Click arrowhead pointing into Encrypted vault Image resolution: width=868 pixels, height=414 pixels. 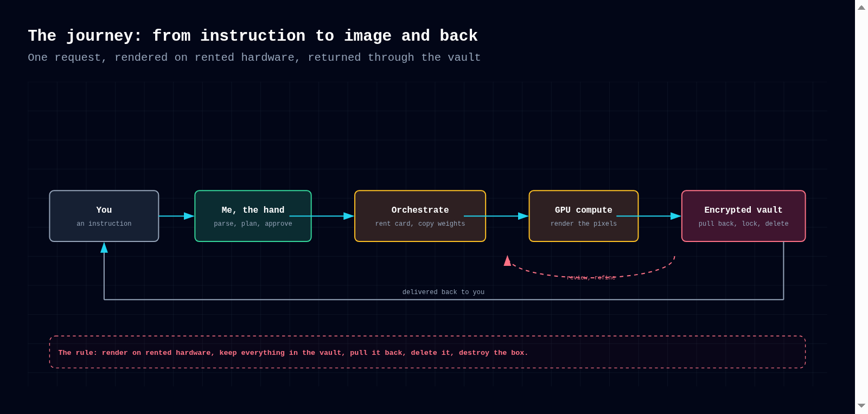click(676, 216)
